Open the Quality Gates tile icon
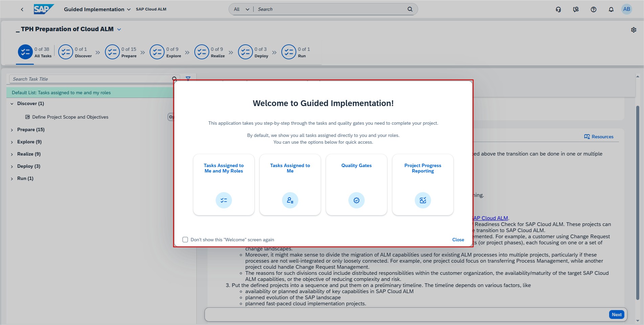Image resolution: width=644 pixels, height=325 pixels. [356, 200]
